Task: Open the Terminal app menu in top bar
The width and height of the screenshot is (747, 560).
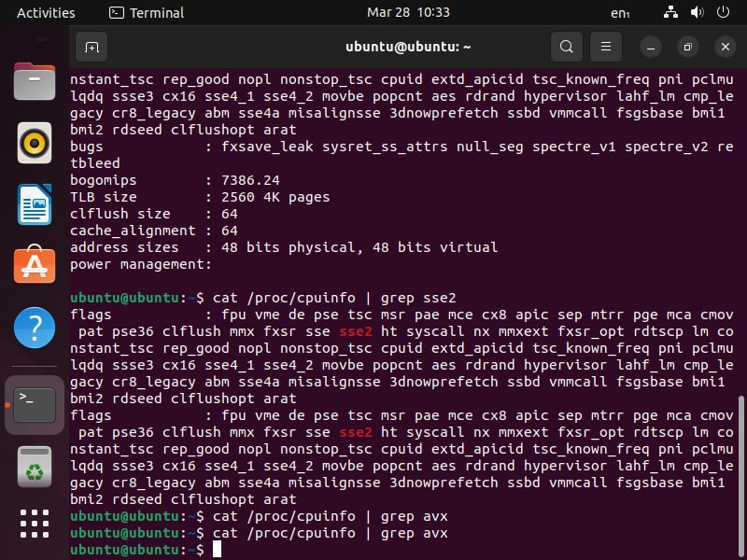Action: 147,13
